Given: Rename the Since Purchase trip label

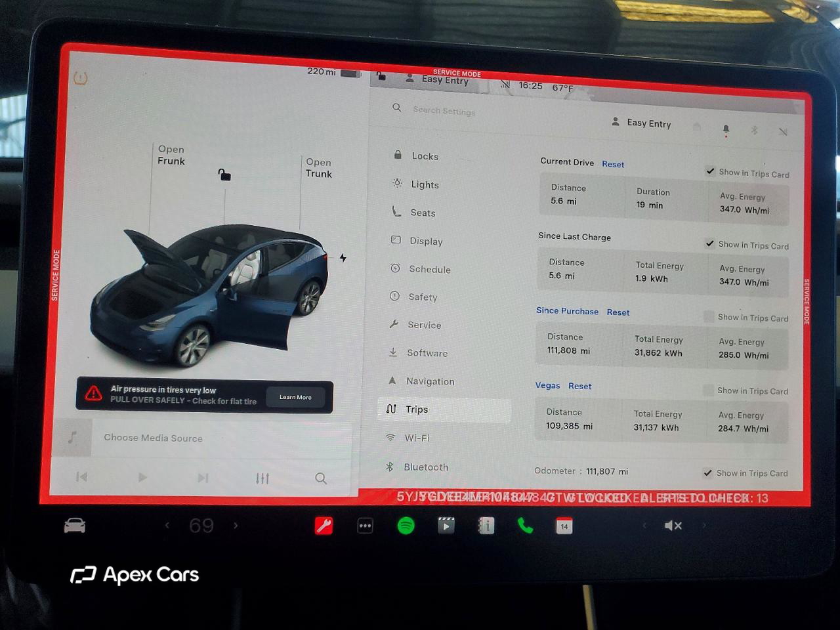Looking at the screenshot, I should [567, 311].
